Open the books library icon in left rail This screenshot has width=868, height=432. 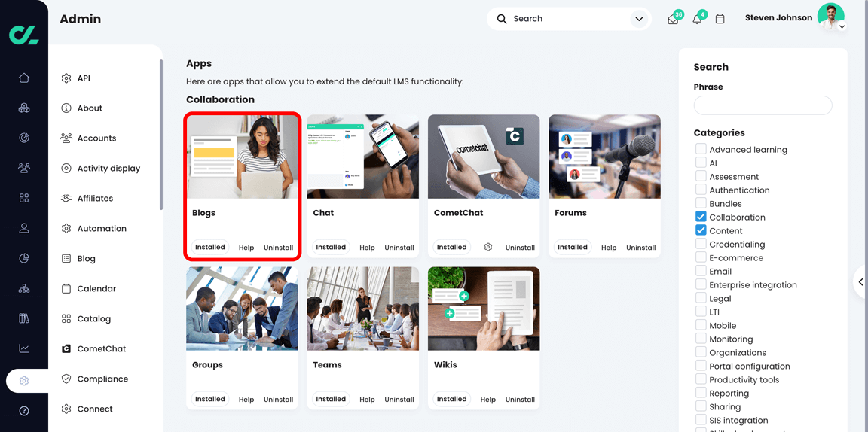pos(24,318)
